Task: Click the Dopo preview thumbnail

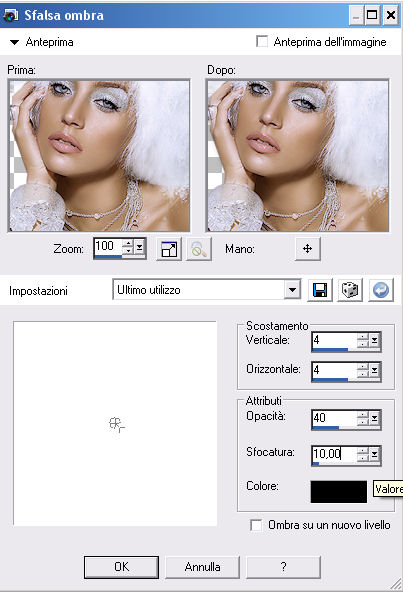Action: tap(298, 156)
